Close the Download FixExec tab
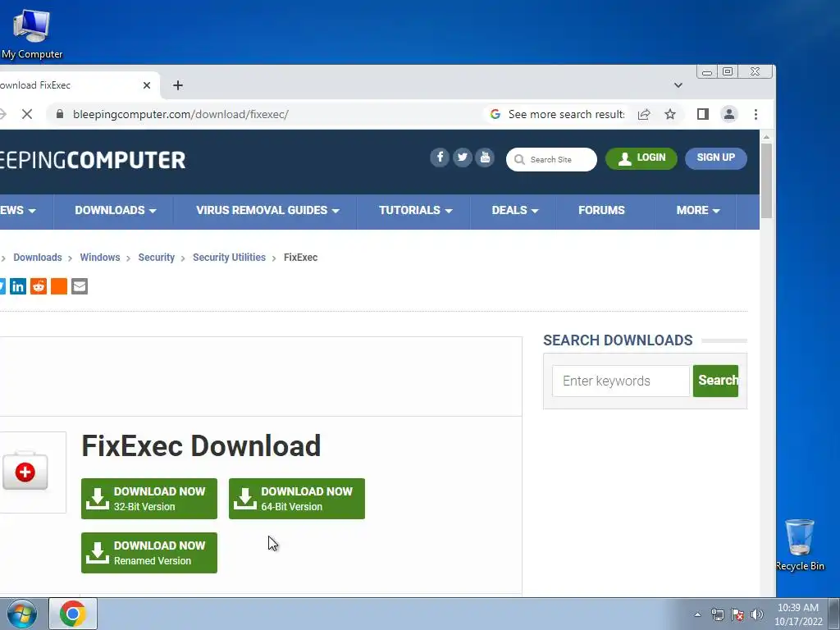840x630 pixels. 147,85
